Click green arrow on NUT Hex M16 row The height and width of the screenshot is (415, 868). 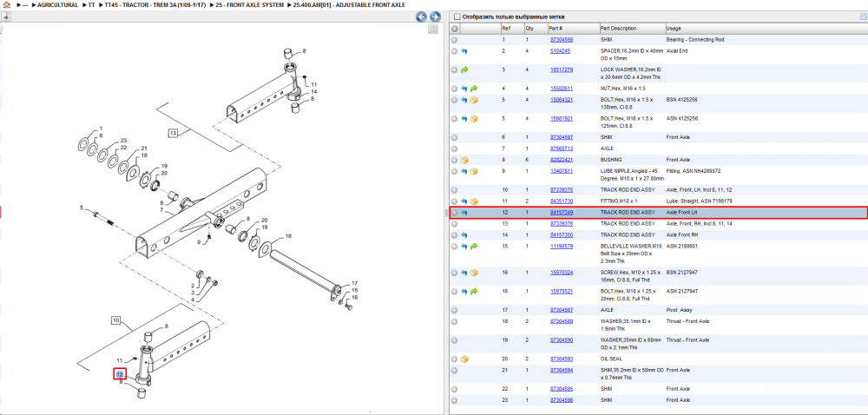click(x=474, y=89)
